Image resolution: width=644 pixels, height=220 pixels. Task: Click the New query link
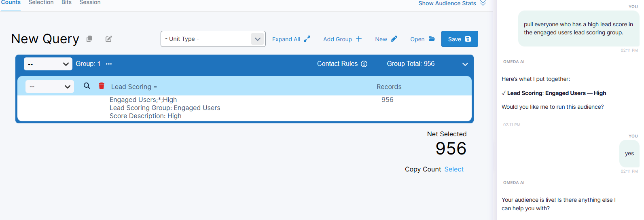[x=381, y=39]
